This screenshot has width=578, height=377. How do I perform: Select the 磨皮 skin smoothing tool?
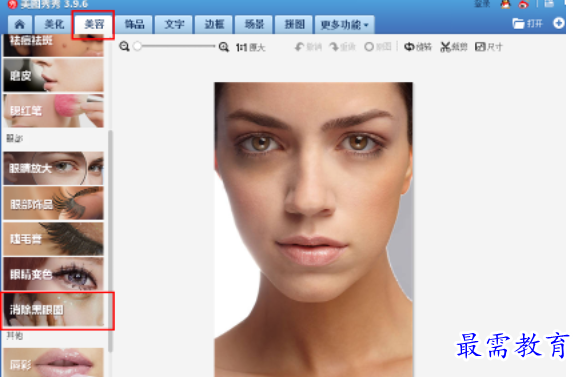click(x=53, y=75)
